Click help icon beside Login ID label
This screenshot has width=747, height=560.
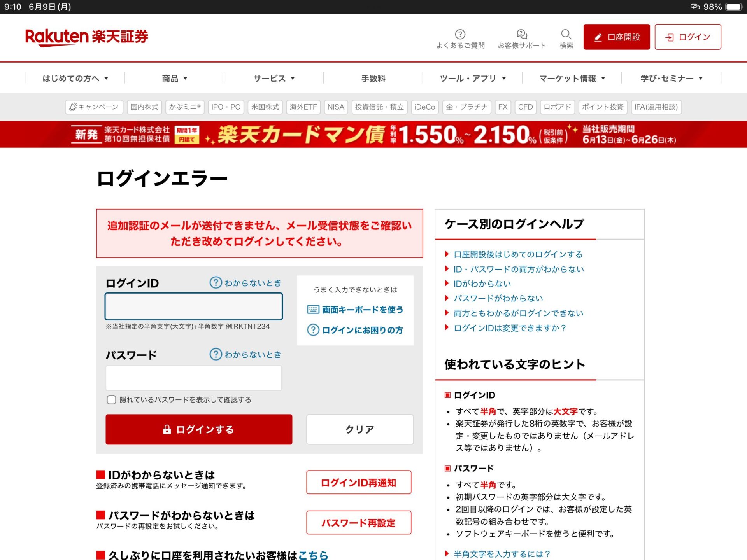(216, 282)
